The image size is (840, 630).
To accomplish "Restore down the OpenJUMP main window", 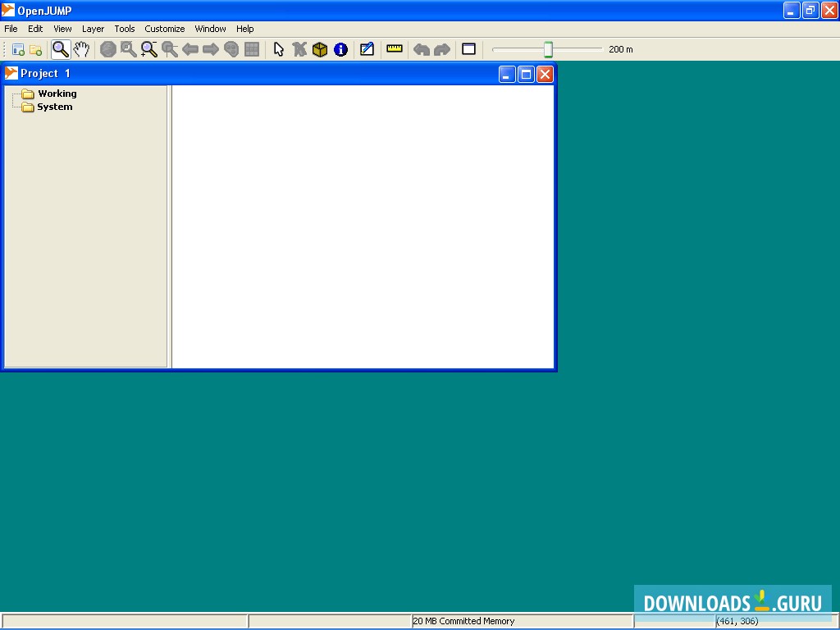I will click(x=810, y=10).
